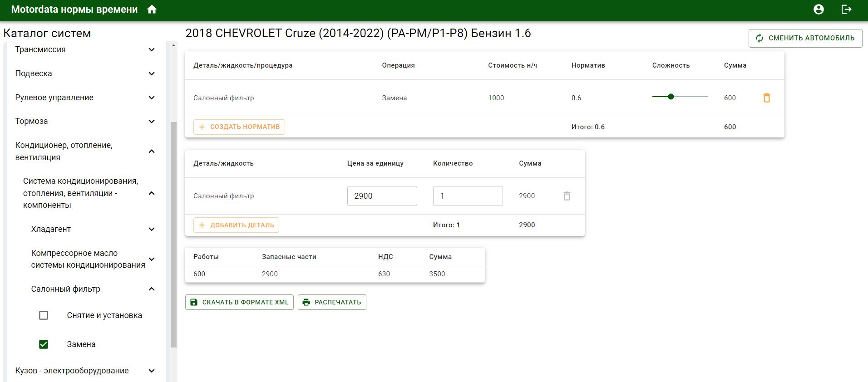The width and height of the screenshot is (868, 382).
Task: Click the Каталог систем heading
Action: [47, 33]
